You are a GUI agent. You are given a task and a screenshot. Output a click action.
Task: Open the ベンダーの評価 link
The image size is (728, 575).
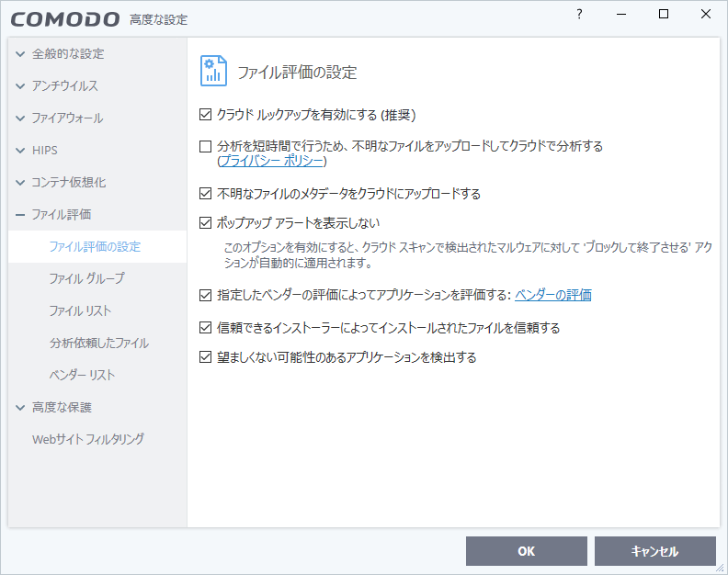point(552,295)
